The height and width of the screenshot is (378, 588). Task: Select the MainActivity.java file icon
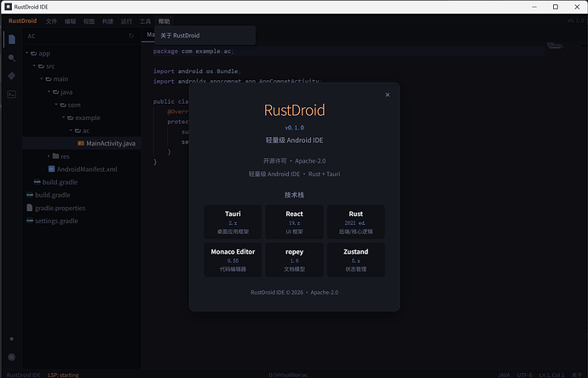point(81,143)
